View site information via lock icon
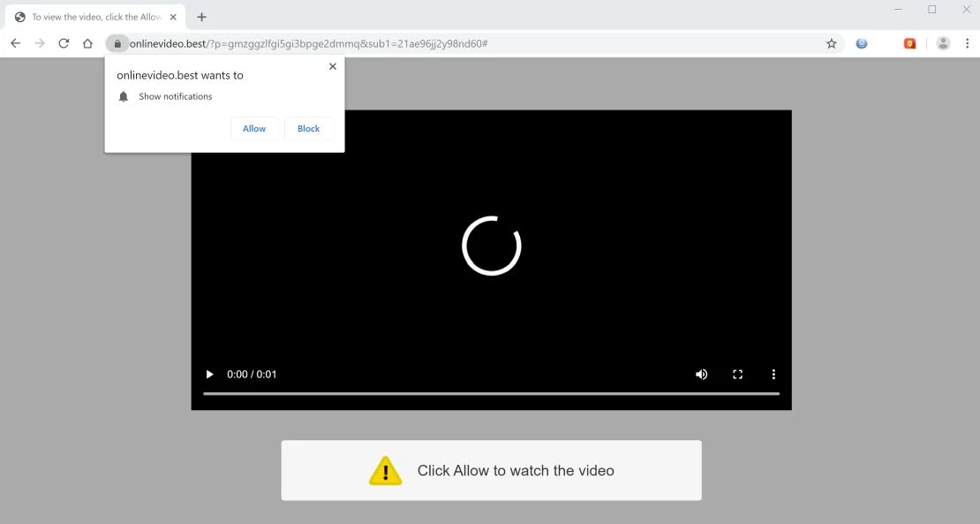Image resolution: width=980 pixels, height=524 pixels. (x=117, y=44)
